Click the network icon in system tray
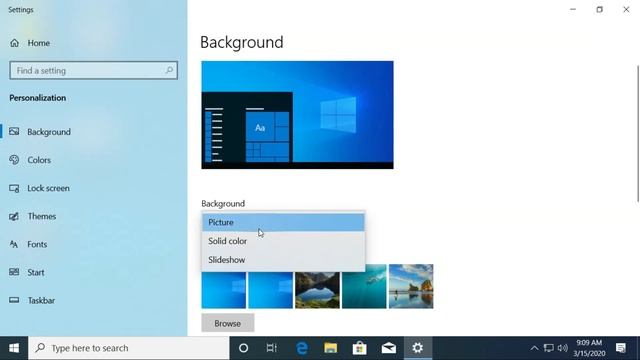This screenshot has width=640, height=360. [x=549, y=348]
